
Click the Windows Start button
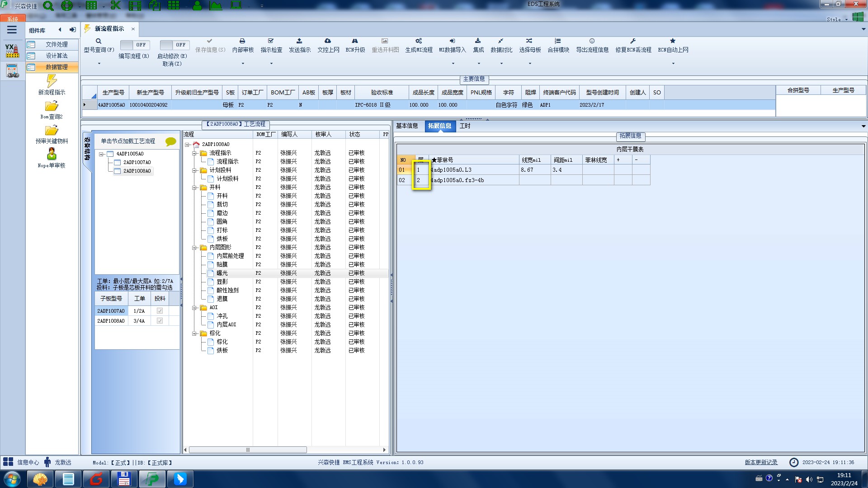(x=12, y=479)
